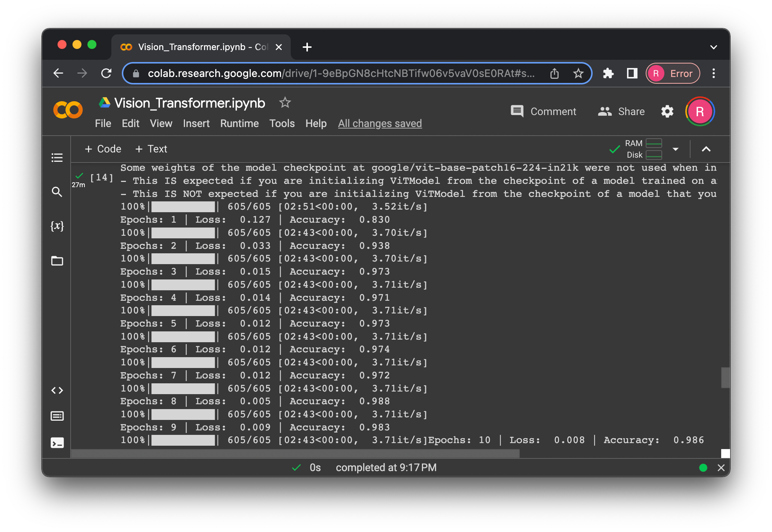Viewport: 772px width, 532px height.
Task: Open the Runtime menu
Action: (239, 123)
